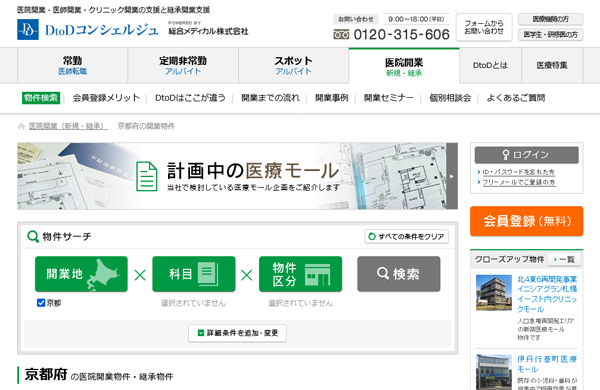The image size is (600, 390).
Task: Click フォームからお問い合わせ button
Action: click(x=484, y=27)
